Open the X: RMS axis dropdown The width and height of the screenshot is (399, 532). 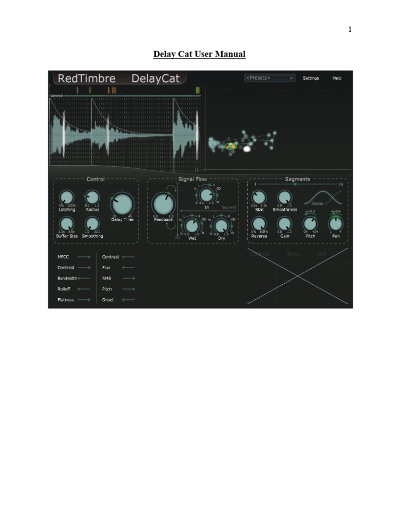coord(235,90)
